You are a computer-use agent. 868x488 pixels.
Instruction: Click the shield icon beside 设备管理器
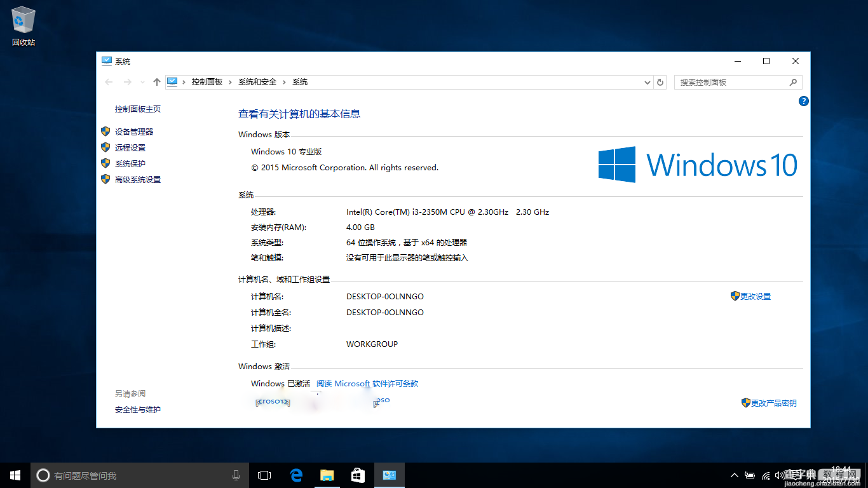coord(105,132)
